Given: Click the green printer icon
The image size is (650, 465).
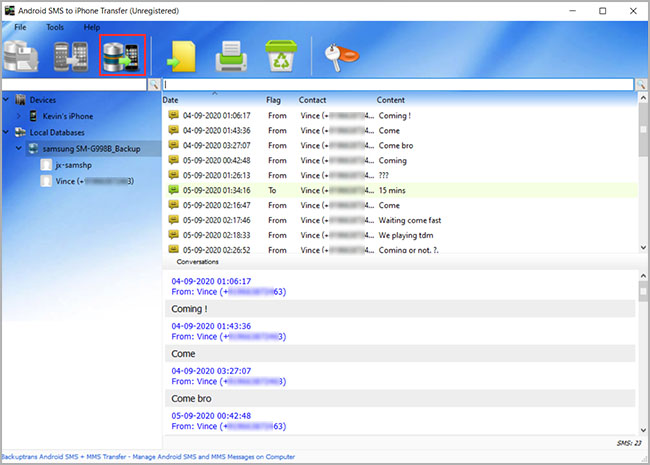Looking at the screenshot, I should coord(232,57).
